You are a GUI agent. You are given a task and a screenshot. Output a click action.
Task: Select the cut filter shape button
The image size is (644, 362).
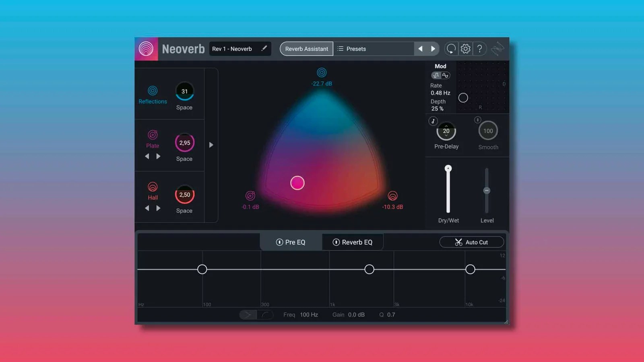click(265, 315)
